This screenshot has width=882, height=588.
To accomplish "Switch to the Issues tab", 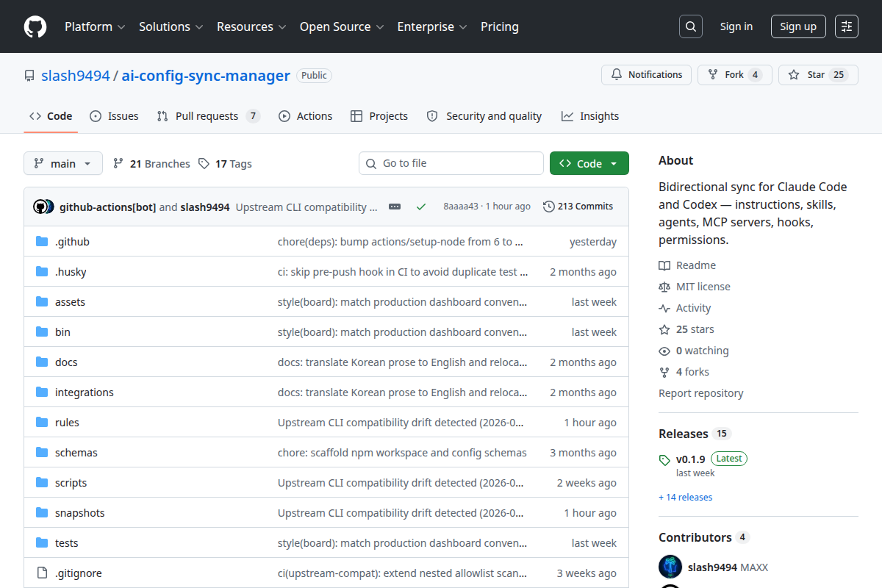I will pos(114,116).
